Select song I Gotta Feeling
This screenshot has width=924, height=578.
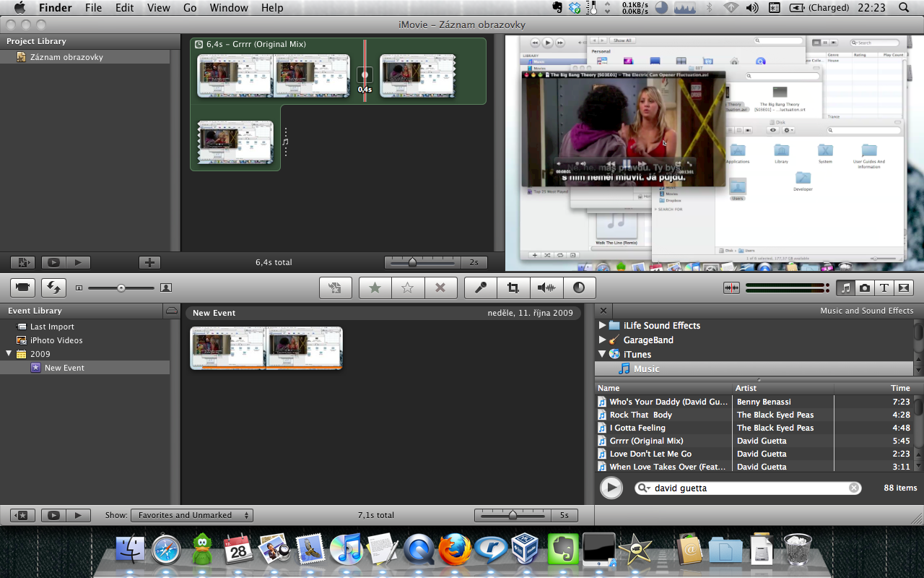tap(637, 428)
